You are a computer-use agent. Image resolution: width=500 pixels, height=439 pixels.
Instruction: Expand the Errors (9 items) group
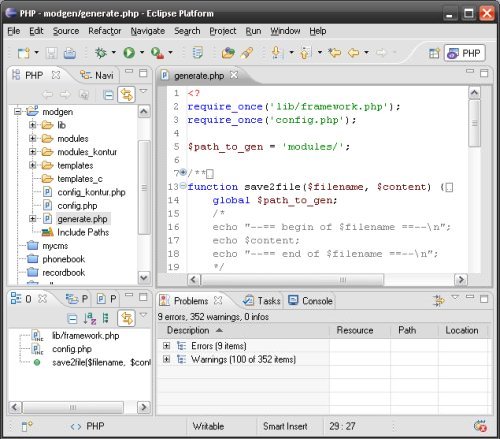[x=166, y=346]
